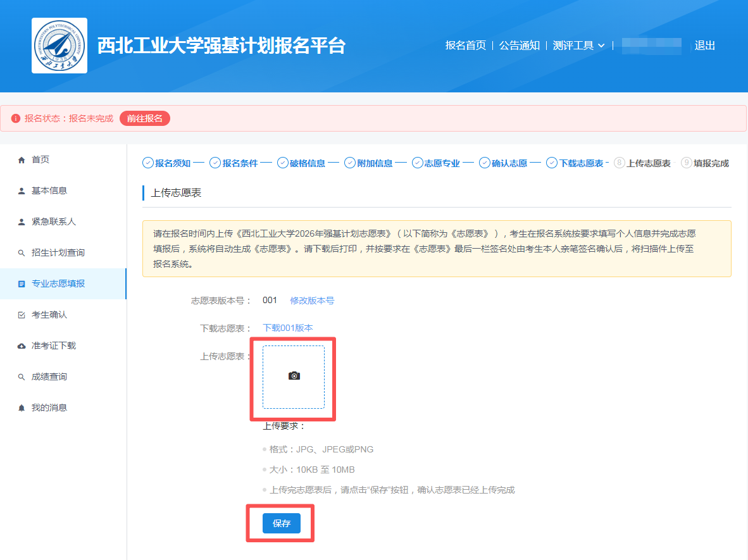
Task: Click the bell icon beside 我的消息
Action: point(22,408)
